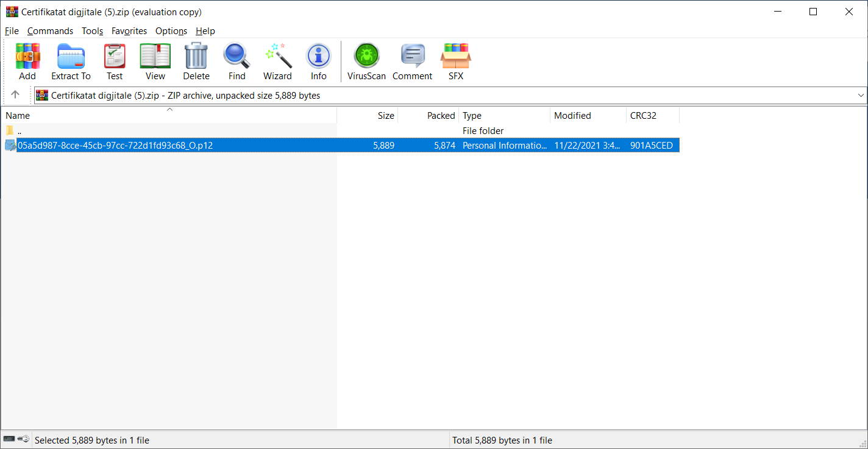Sort by the Name column header
This screenshot has width=868, height=449.
tap(169, 115)
